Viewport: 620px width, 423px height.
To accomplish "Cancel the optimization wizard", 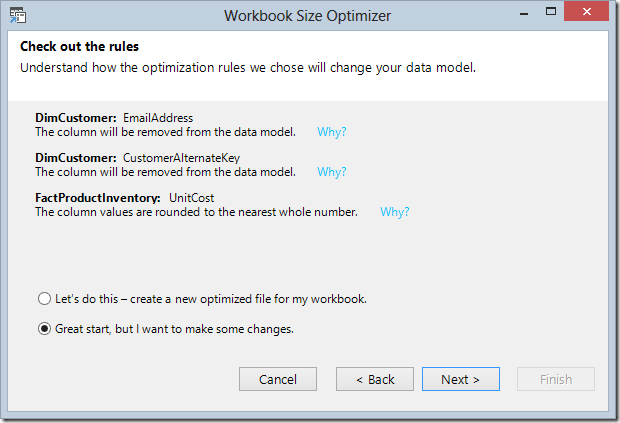I will point(278,379).
